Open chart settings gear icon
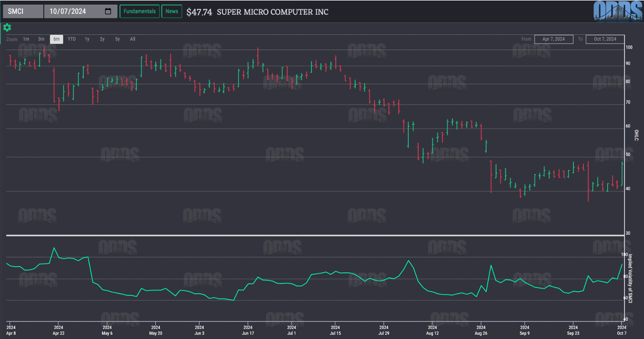The width and height of the screenshot is (644, 339). (x=7, y=27)
